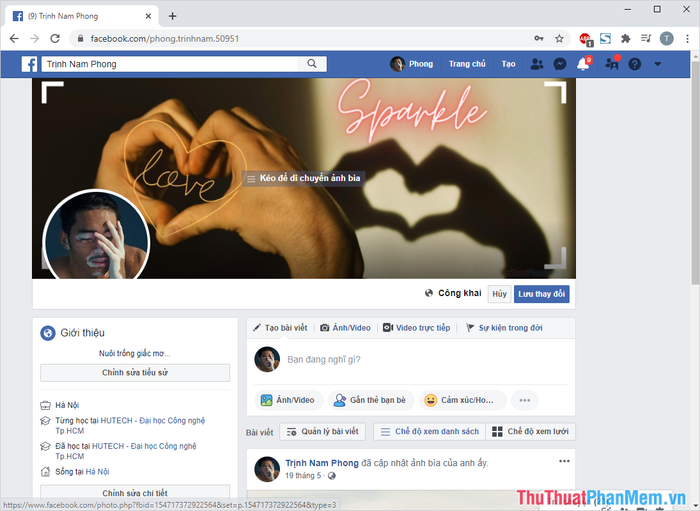Open the Hà Nội link in Sống tại
Image resolution: width=700 pixels, height=511 pixels.
[97, 472]
